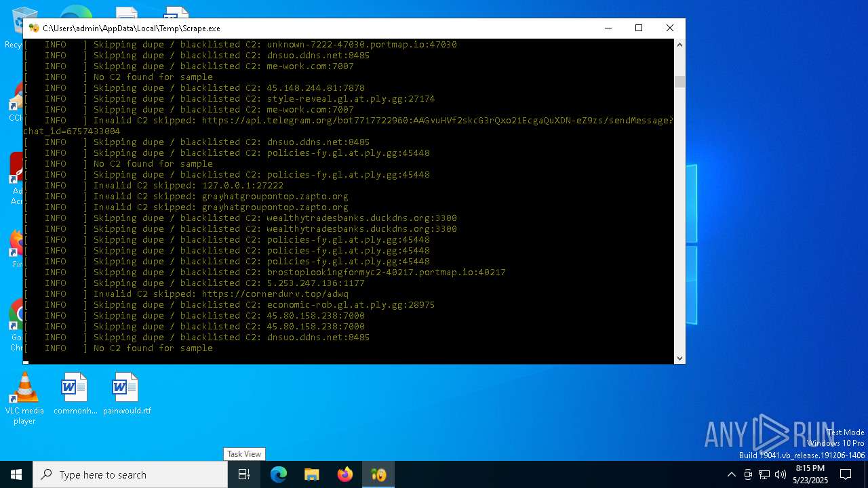
Task: Click the https://cornerdurv.top/adwq log line
Action: (x=186, y=293)
